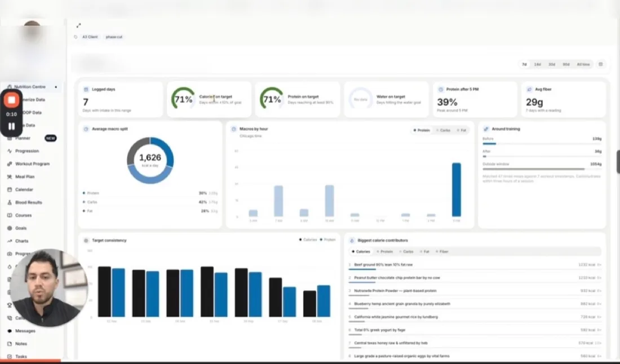
Task: Click the Goals target icon
Action: (x=10, y=228)
